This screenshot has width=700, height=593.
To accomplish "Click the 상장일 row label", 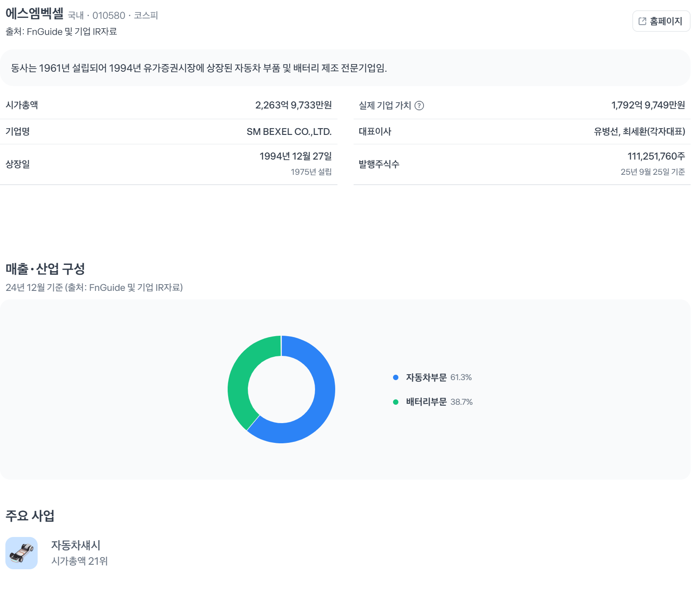I will [17, 164].
